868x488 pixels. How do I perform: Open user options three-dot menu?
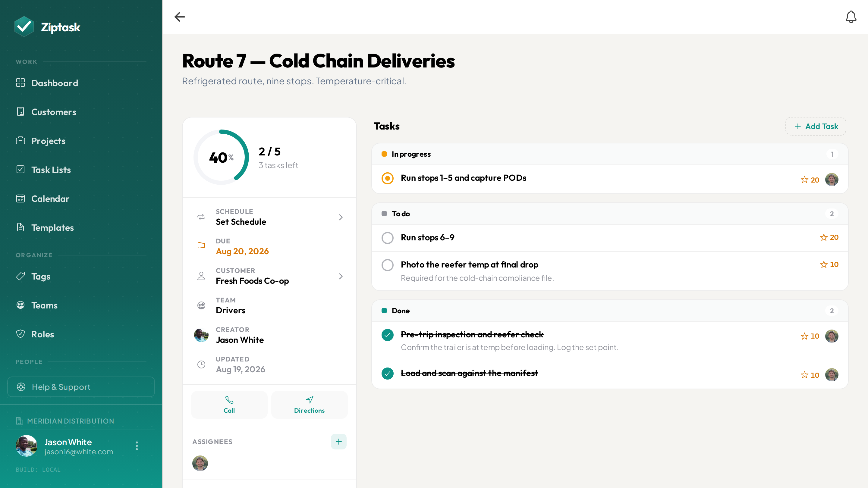[x=137, y=446]
